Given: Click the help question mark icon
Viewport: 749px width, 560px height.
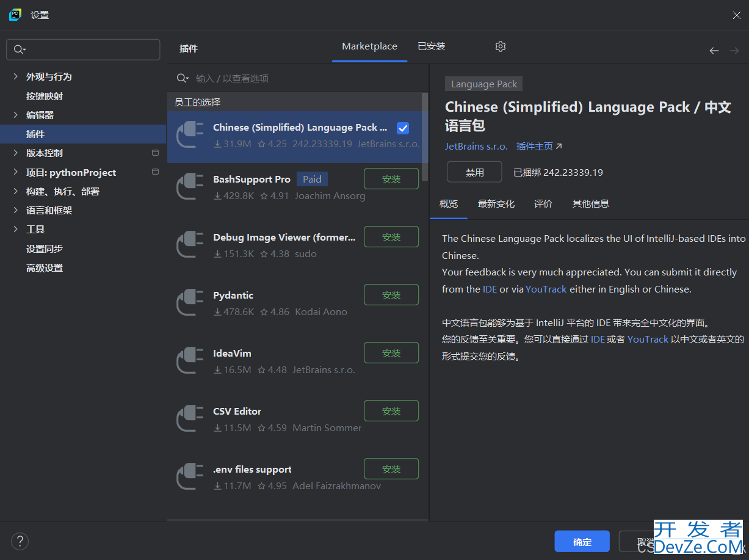Looking at the screenshot, I should tap(20, 541).
